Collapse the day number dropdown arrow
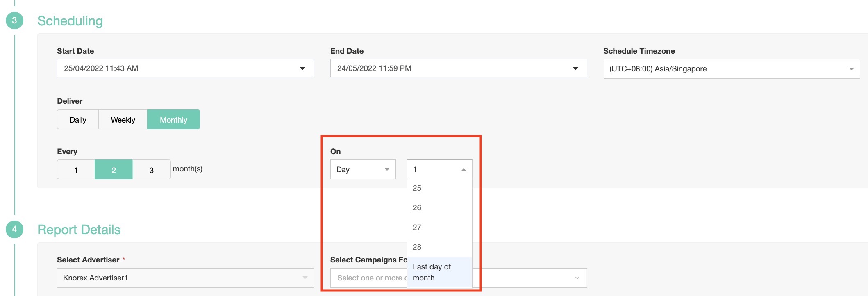The height and width of the screenshot is (296, 868). (464, 170)
